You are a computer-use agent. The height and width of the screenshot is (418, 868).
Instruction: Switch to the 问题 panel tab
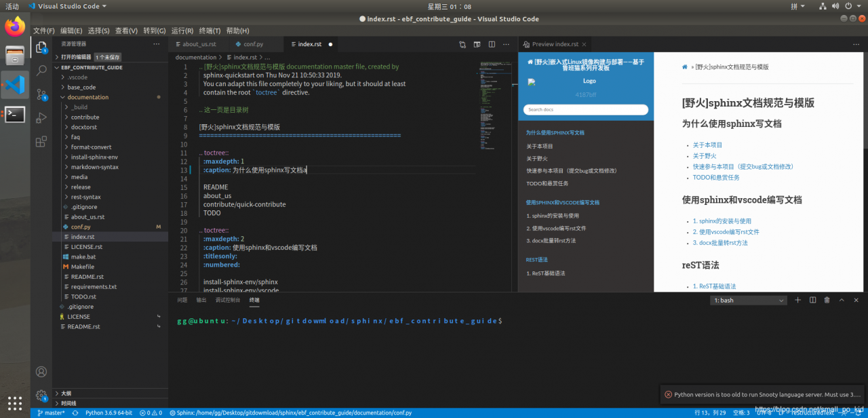[x=182, y=300]
